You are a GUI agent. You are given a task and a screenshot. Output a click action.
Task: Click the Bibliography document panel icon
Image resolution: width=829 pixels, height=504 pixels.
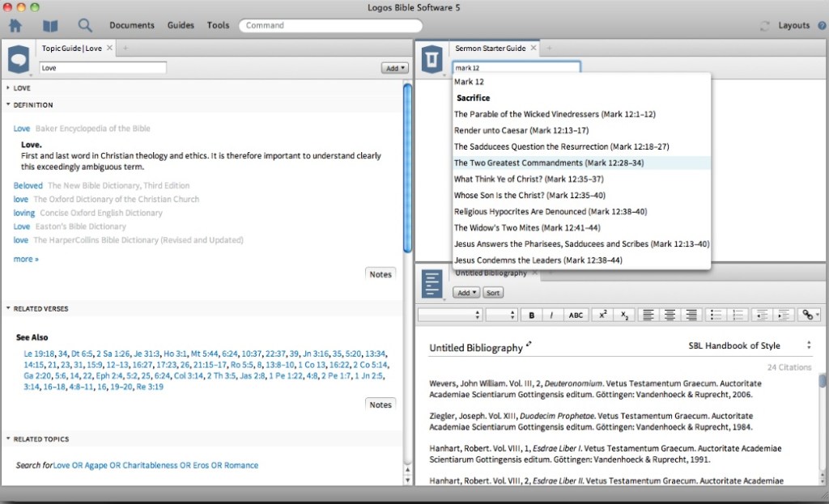[x=432, y=285]
